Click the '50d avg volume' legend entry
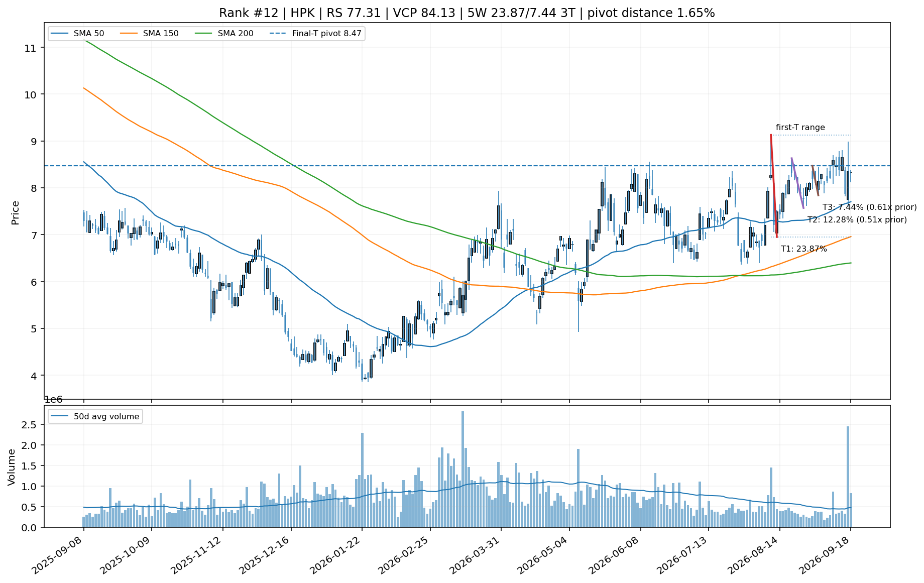Screen dimensions: 924x583 coord(95,416)
